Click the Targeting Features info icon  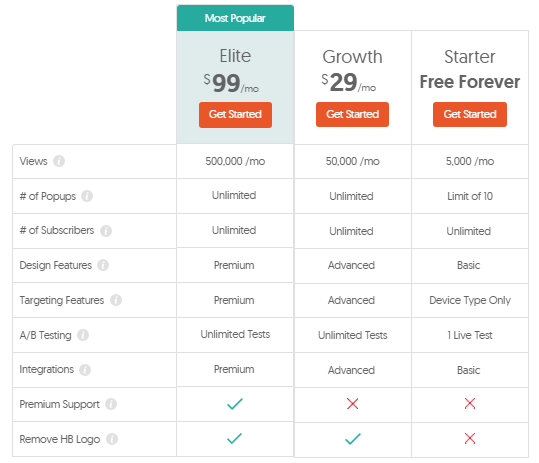point(116,300)
